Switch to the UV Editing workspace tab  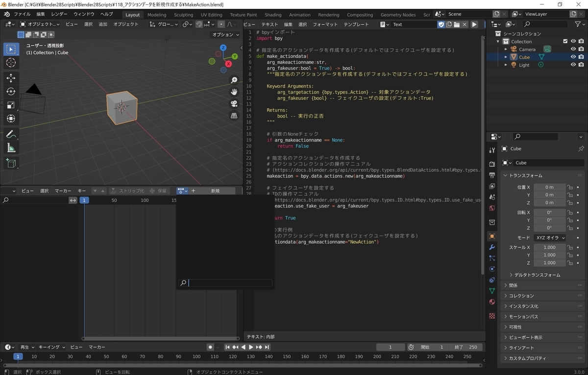coord(212,15)
